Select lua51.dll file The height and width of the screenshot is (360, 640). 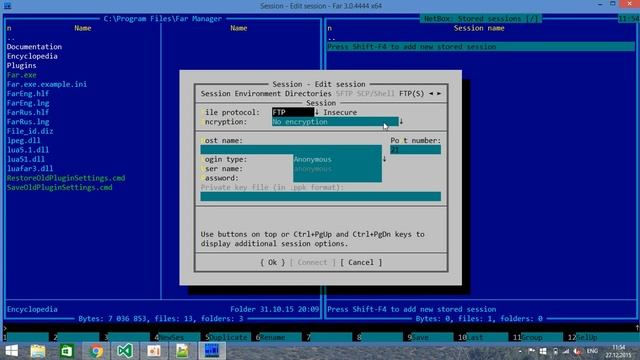pos(25,159)
